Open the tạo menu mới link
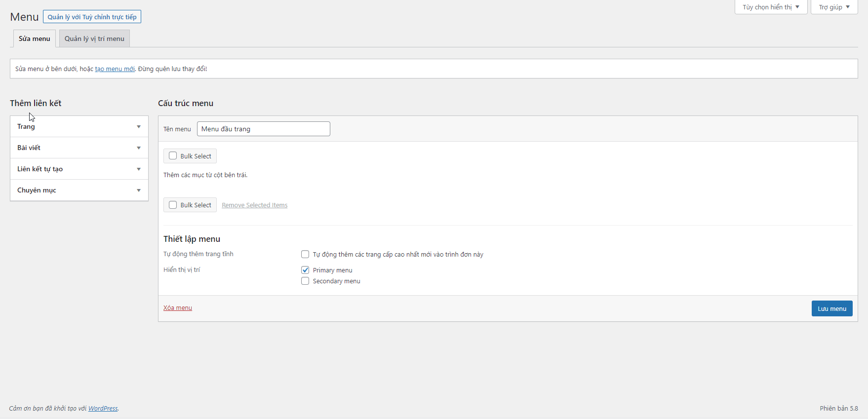The height and width of the screenshot is (419, 868). (115, 69)
